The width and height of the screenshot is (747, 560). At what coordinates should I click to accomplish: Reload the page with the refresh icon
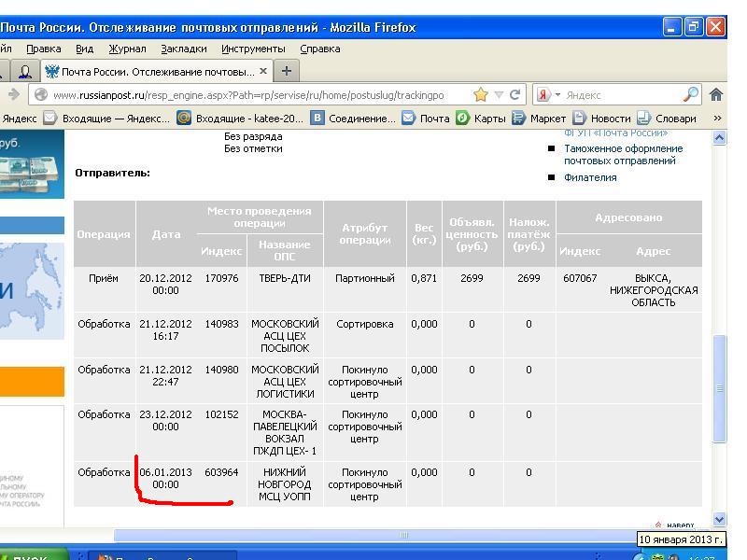pos(515,95)
